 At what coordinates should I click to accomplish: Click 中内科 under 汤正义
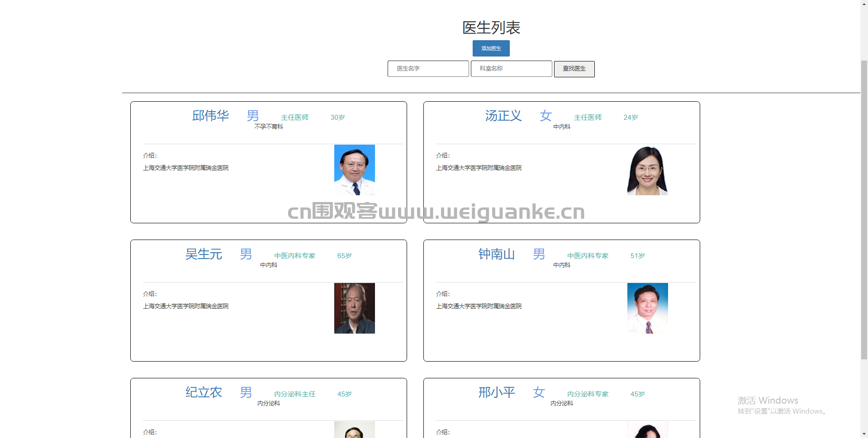pos(562,127)
